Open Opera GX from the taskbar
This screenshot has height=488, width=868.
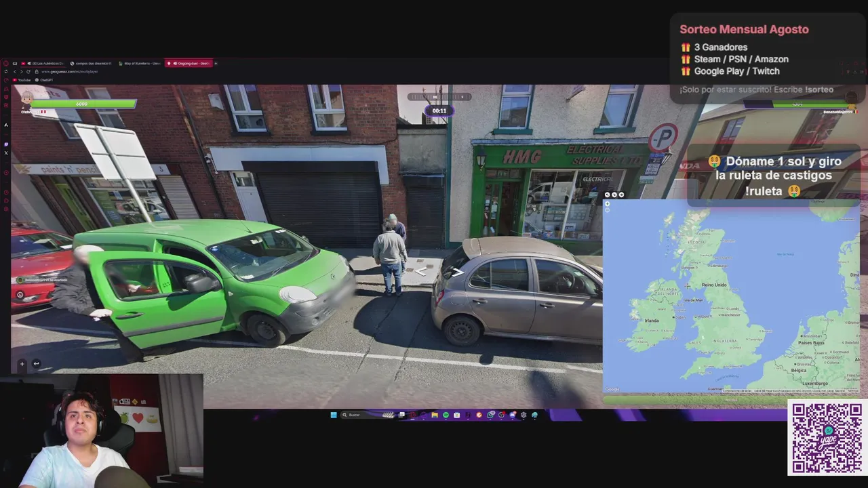coord(412,415)
